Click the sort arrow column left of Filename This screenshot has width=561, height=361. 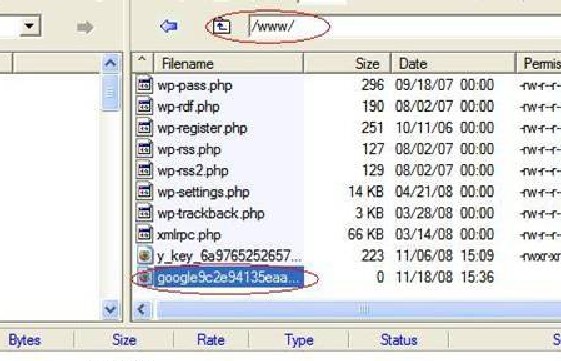pos(142,63)
